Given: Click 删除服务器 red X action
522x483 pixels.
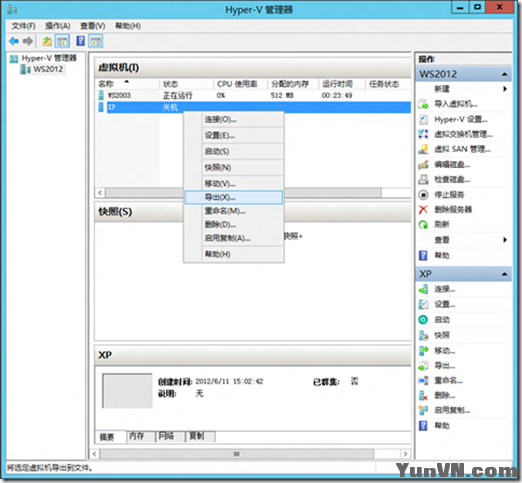Looking at the screenshot, I should [453, 210].
